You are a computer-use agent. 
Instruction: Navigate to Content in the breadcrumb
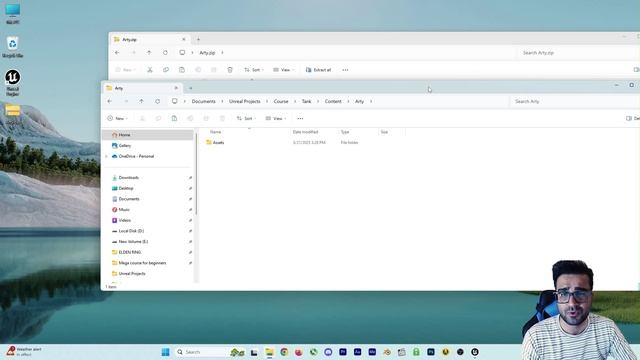(x=333, y=101)
